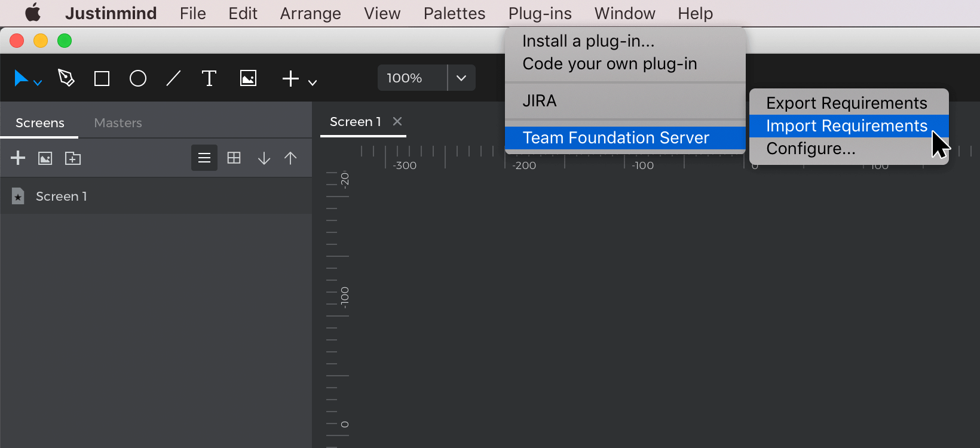This screenshot has height=448, width=980.
Task: Open the JIRA submenu
Action: 625,100
